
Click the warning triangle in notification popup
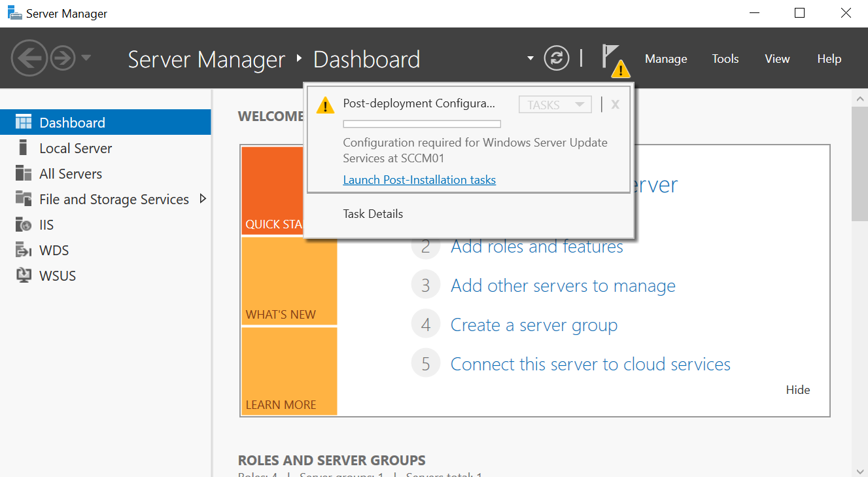(x=325, y=105)
